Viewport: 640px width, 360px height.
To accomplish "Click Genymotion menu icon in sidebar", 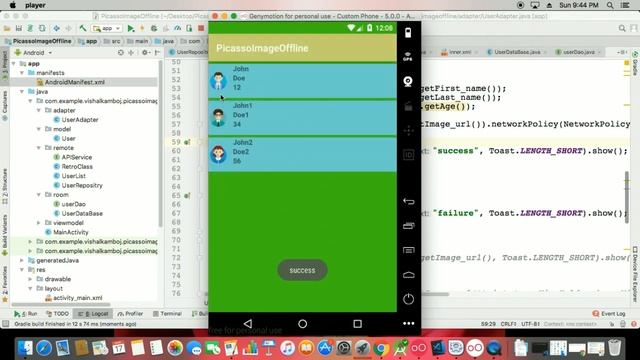I will tap(408, 250).
